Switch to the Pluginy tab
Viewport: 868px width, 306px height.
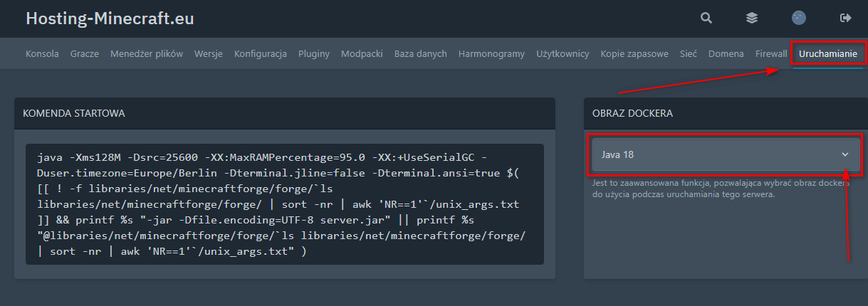[x=314, y=53]
